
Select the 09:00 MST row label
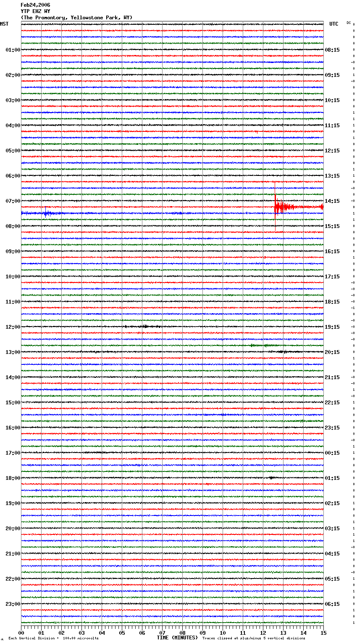[13, 251]
